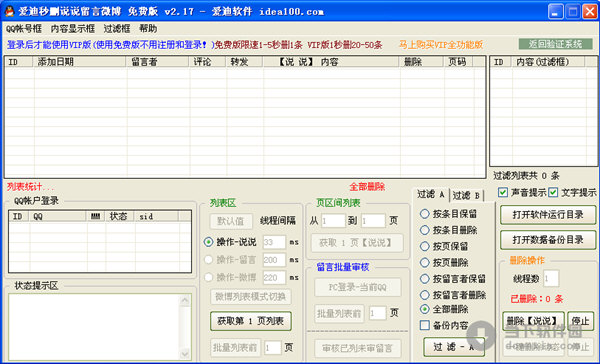Select the 操作-留言 radio button
This screenshot has height=364, width=600.
[208, 260]
